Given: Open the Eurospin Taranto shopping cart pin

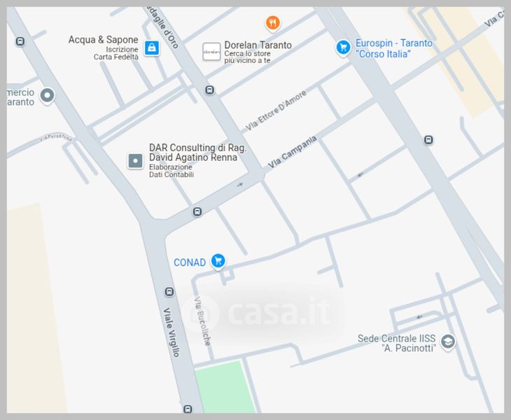Looking at the screenshot, I should point(343,48).
